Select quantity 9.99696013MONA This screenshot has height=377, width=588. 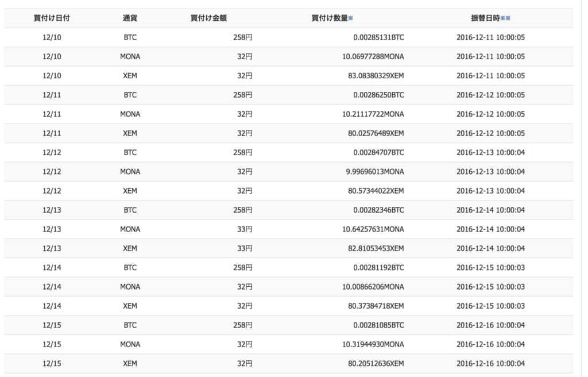click(375, 172)
